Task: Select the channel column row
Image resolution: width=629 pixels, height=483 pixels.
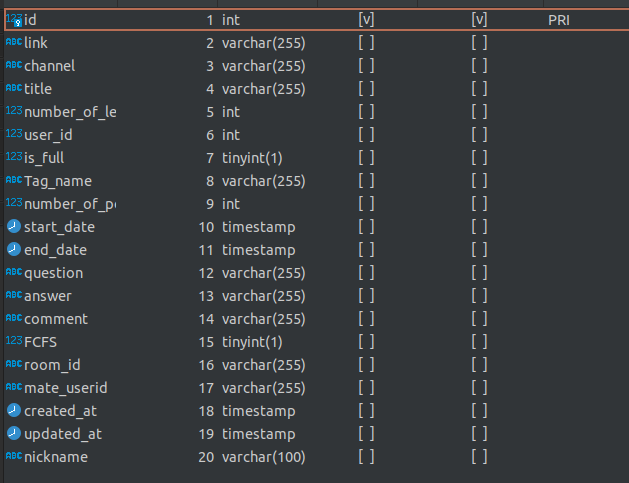Action: point(317,66)
